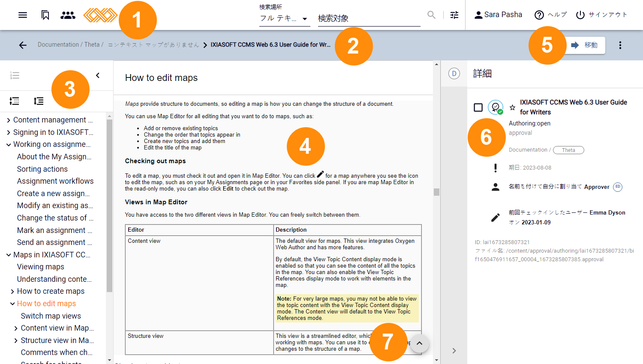Go back with the arrow icon
The width and height of the screenshot is (643, 364).
pyautogui.click(x=23, y=45)
